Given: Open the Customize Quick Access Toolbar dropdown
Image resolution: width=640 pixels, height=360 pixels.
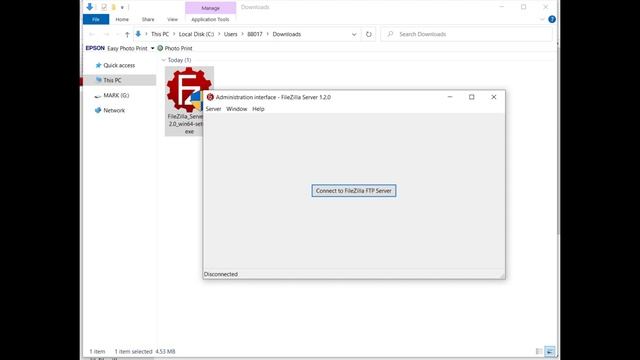Looking at the screenshot, I should (122, 7).
